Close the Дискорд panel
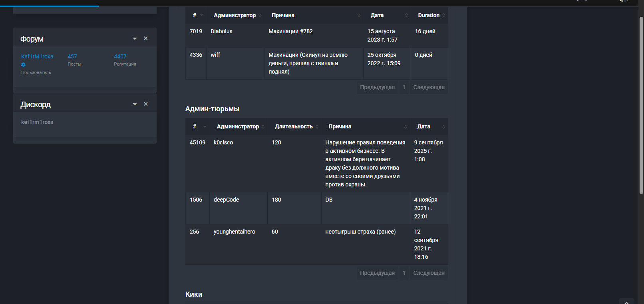Screen dimensions: 644x304 click(146, 104)
